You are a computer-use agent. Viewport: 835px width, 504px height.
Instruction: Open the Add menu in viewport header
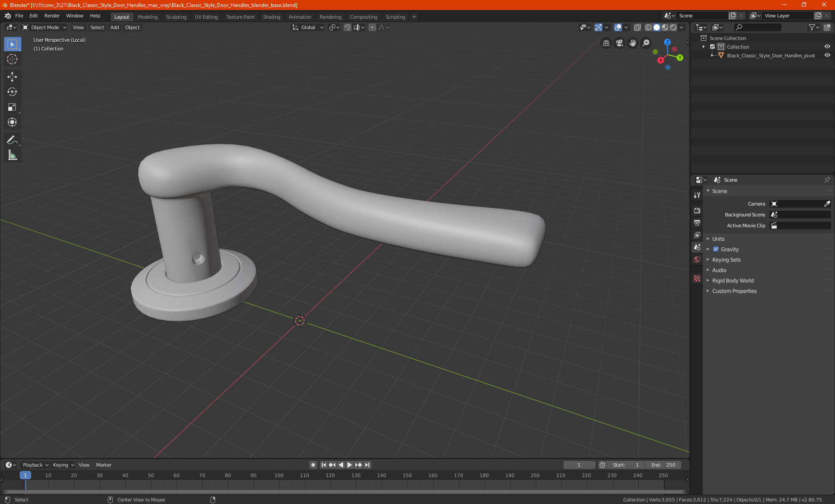pos(114,27)
